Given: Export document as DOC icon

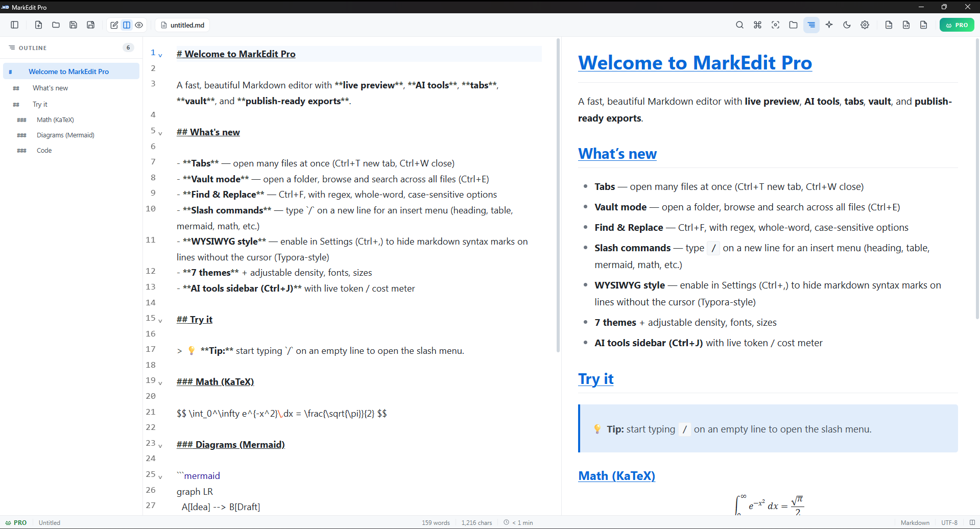Looking at the screenshot, I should [x=923, y=25].
